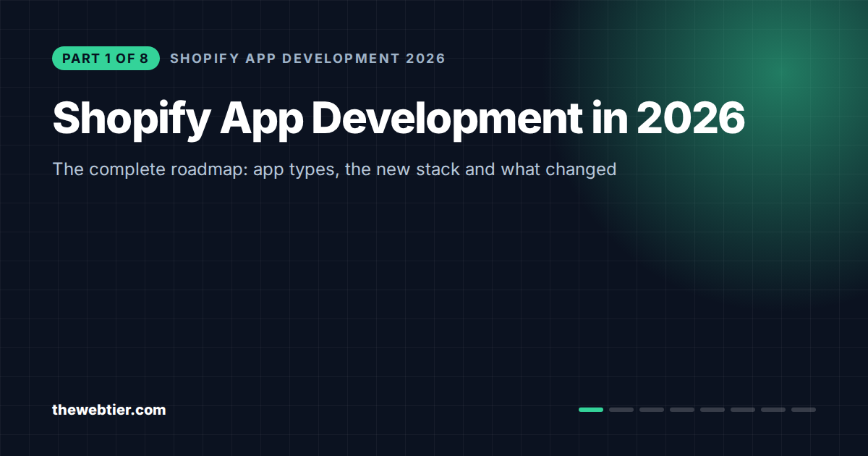The width and height of the screenshot is (868, 456).
Task: Click the 'PART 1 OF 8' badge
Action: (x=106, y=59)
